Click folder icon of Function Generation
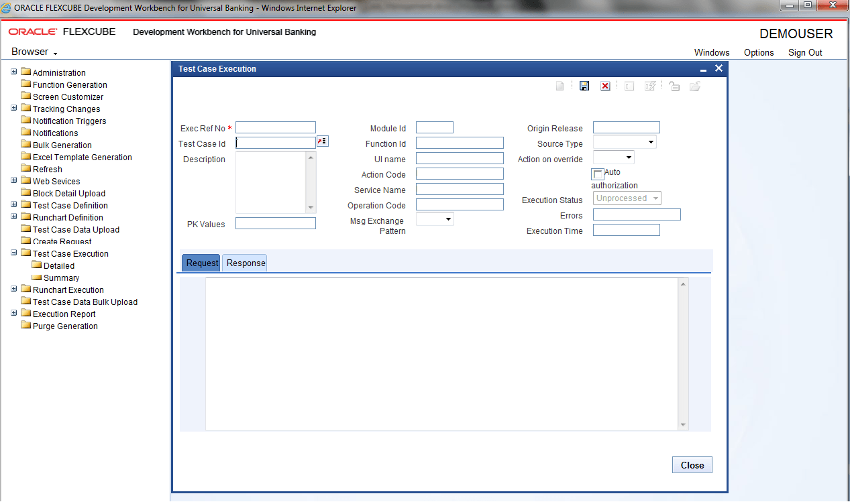Image resolution: width=850 pixels, height=504 pixels. 26,84
